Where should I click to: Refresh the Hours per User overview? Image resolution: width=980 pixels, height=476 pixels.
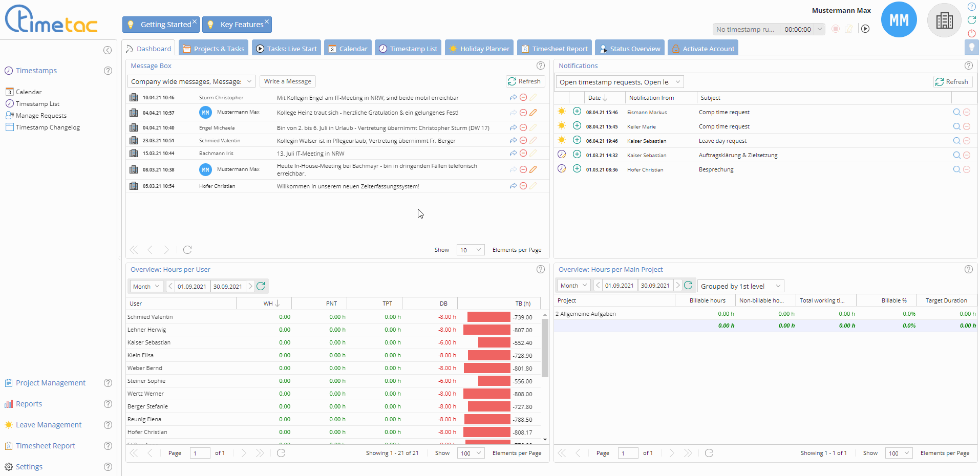pos(261,286)
